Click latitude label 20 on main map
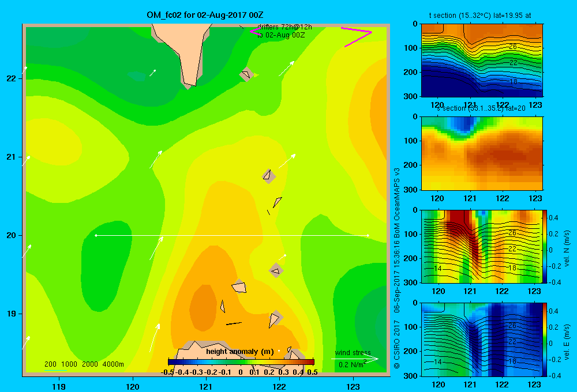The width and height of the screenshot is (577, 392). click(12, 235)
